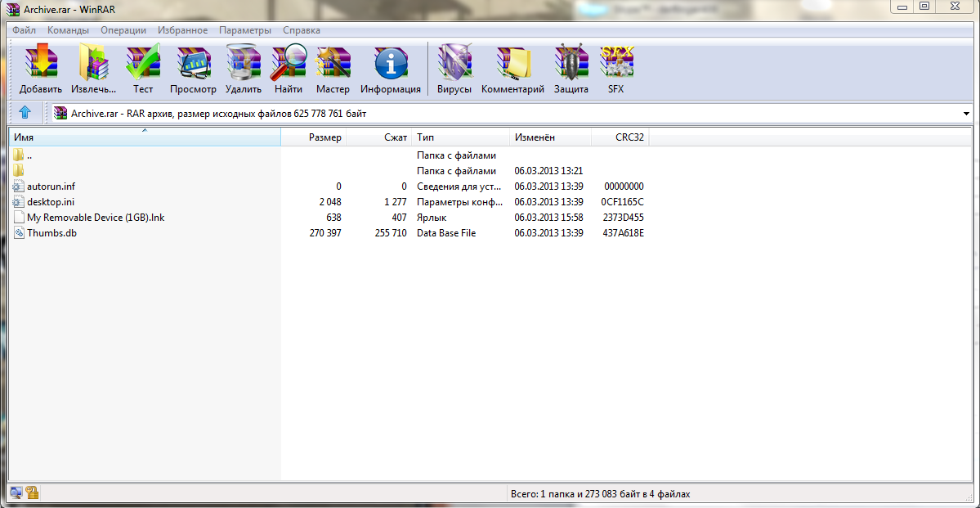Click the packed size 255 710
The width and height of the screenshot is (980, 508).
point(391,232)
